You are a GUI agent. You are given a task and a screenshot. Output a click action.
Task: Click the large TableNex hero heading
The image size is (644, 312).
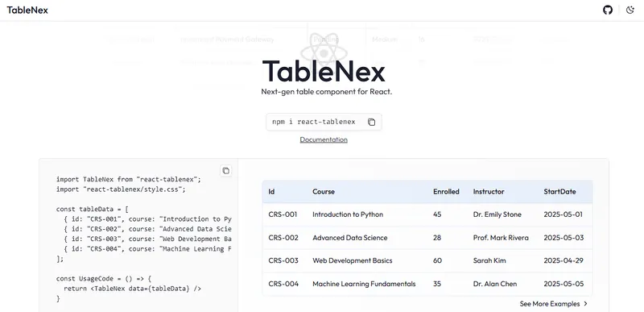(x=324, y=72)
